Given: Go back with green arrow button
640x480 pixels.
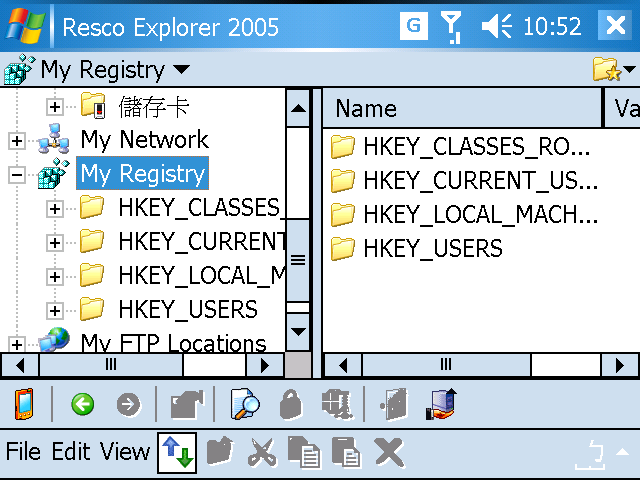Looking at the screenshot, I should click(x=82, y=404).
